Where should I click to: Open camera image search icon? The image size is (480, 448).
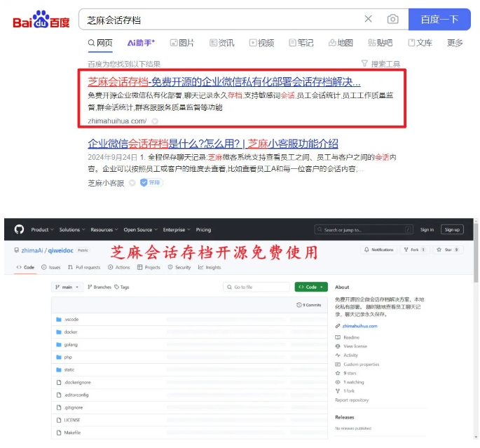[392, 19]
